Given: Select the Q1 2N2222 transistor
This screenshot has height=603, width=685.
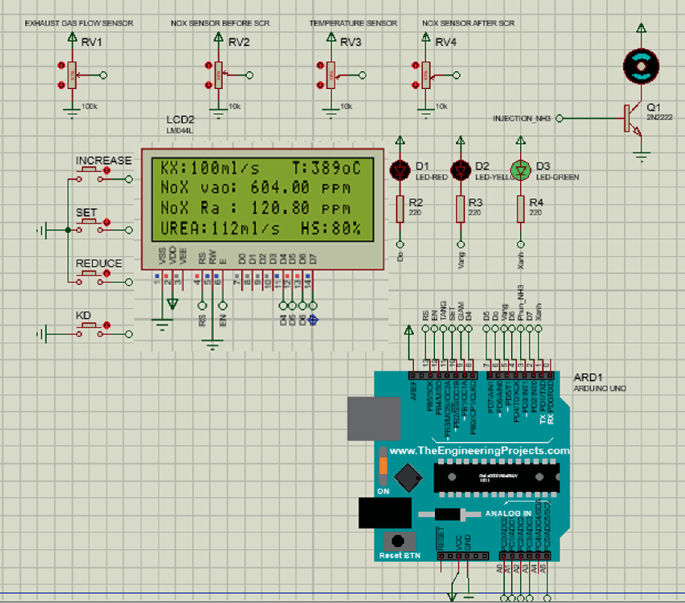Looking at the screenshot, I should click(x=631, y=118).
